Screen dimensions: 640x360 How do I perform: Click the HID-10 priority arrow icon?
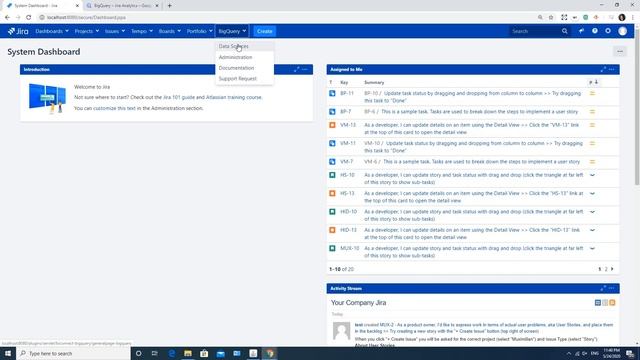(x=592, y=212)
